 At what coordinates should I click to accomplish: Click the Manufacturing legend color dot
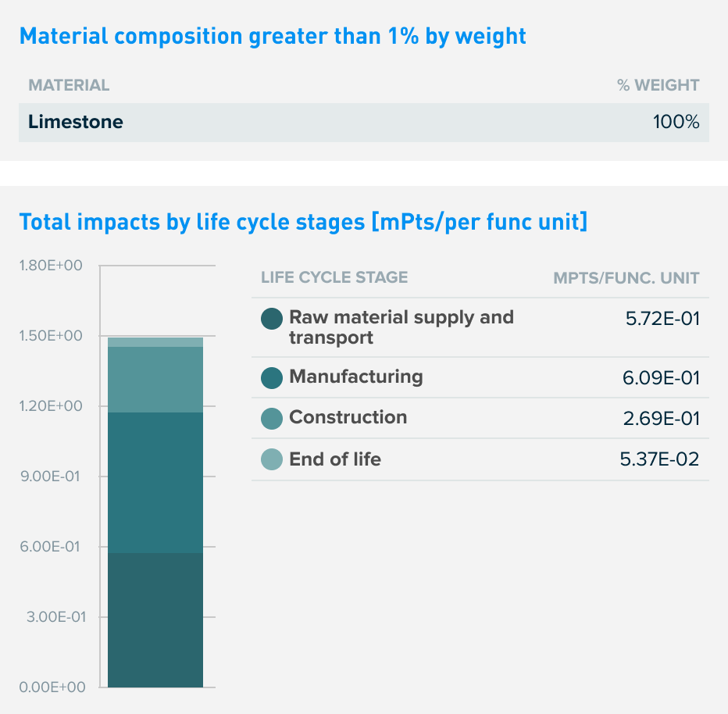click(x=272, y=378)
